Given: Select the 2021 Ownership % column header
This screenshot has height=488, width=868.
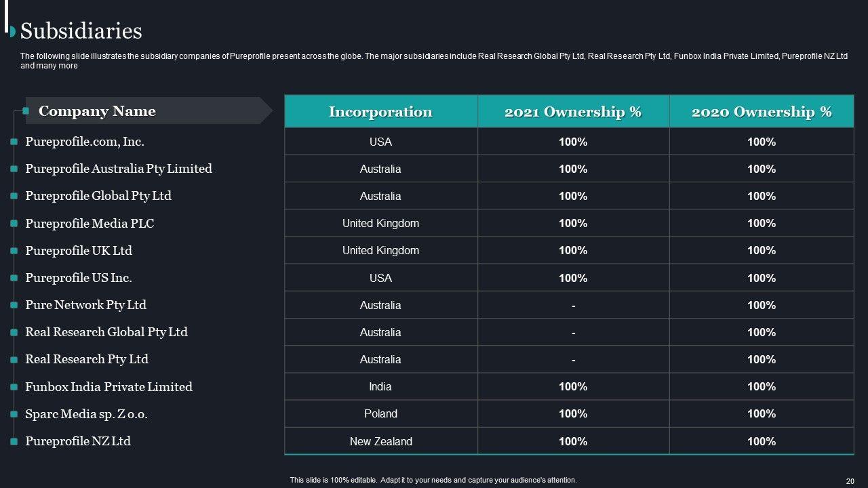Looking at the screenshot, I should (573, 112).
